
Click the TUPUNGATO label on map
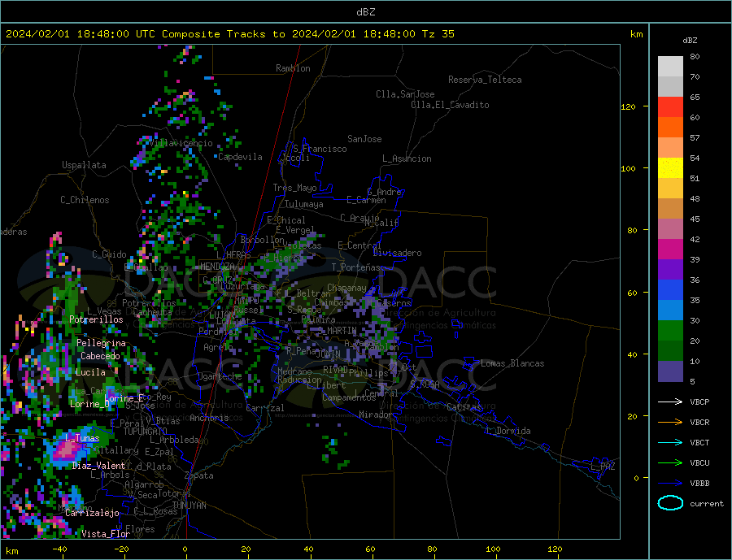point(146,432)
